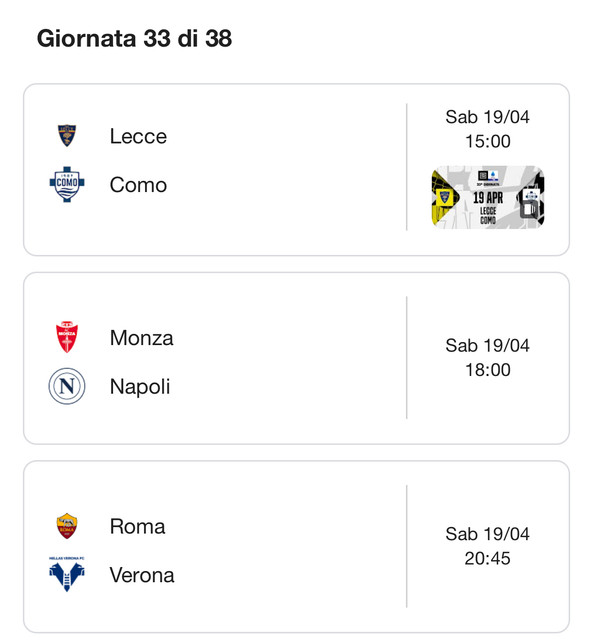Select the Roma team name
593x640 pixels.
[138, 526]
